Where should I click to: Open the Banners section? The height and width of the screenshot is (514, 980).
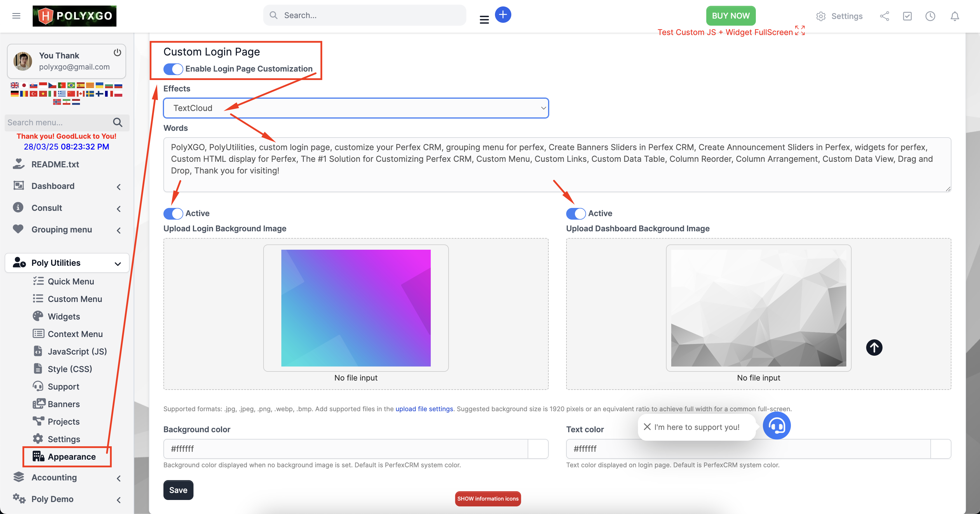(x=64, y=404)
